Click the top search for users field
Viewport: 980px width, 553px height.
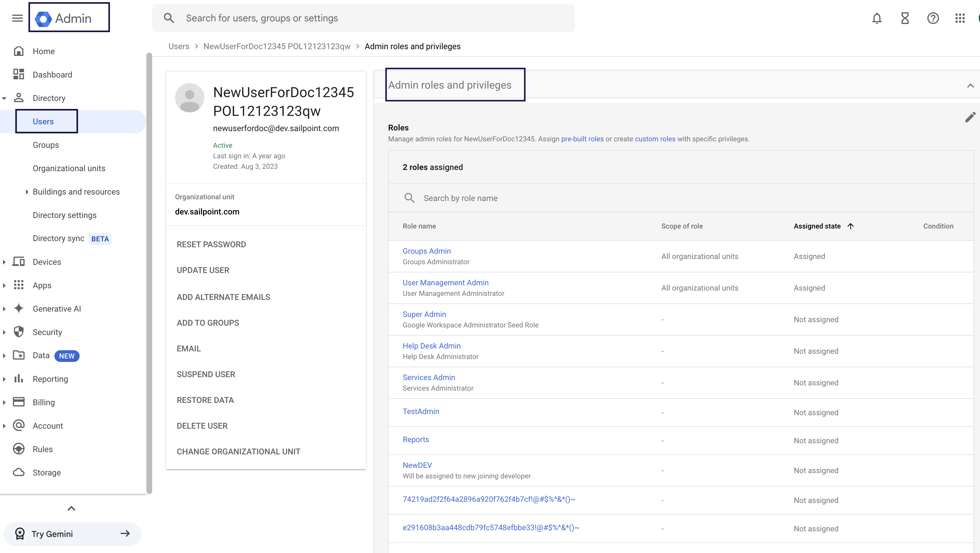point(363,18)
